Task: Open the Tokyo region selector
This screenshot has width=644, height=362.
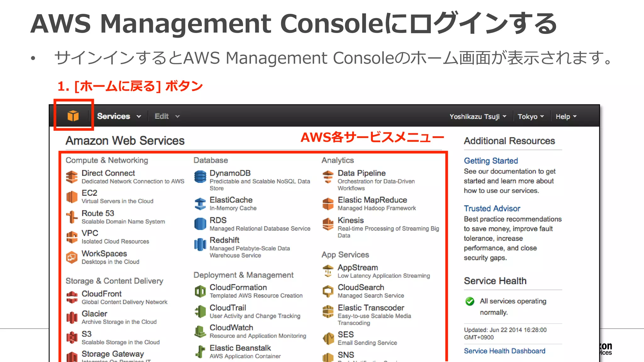Action: click(530, 117)
